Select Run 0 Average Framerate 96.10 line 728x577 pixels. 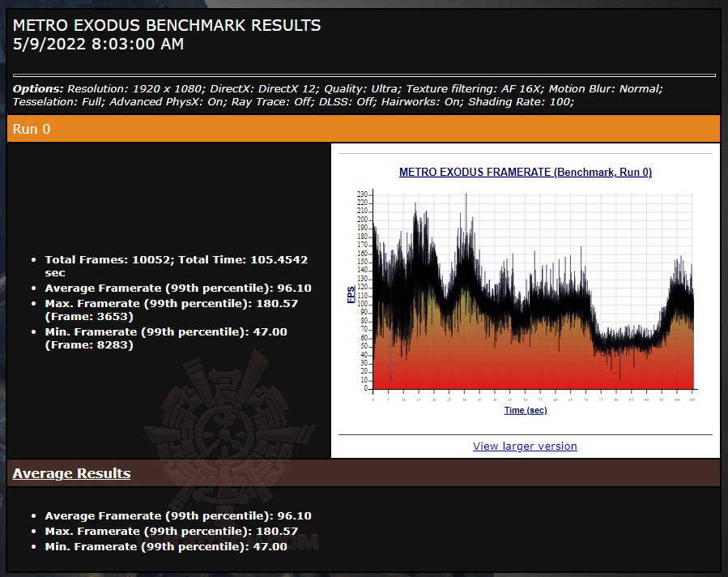[178, 288]
